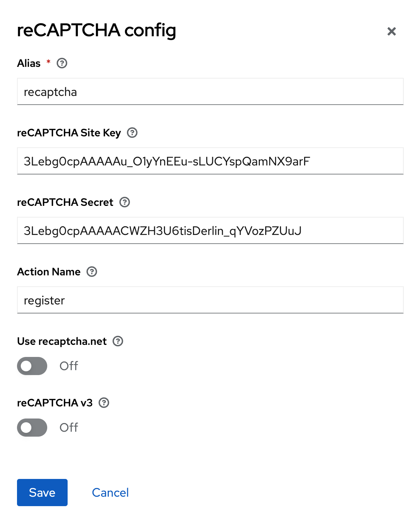Open the Alias help tooltip
The width and height of the screenshot is (420, 522).
click(x=62, y=63)
